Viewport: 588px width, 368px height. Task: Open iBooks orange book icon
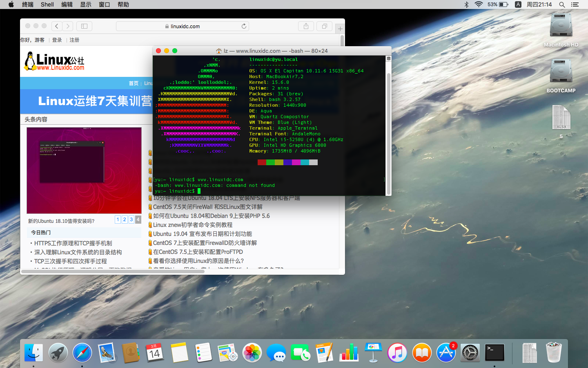(x=422, y=352)
